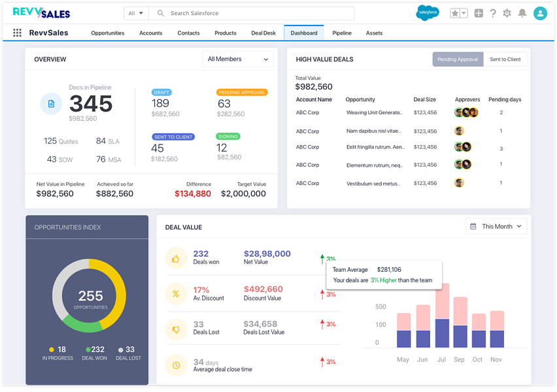The image size is (557, 392).
Task: Open the Contacts tab
Action: click(188, 33)
